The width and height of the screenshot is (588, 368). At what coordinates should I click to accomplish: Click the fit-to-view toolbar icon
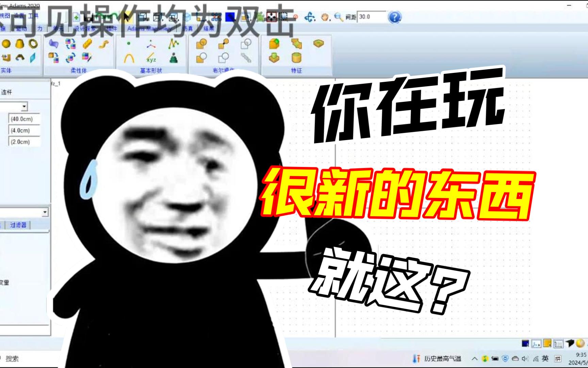pos(272,17)
